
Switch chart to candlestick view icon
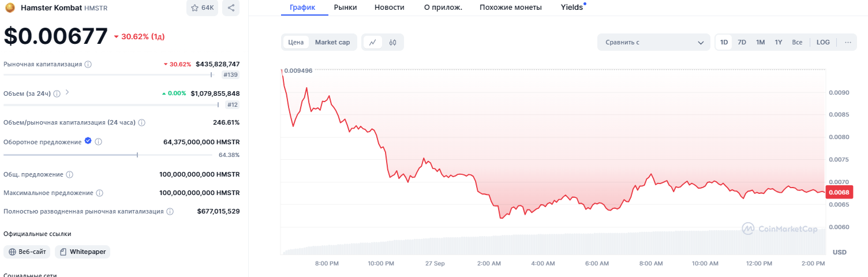click(x=392, y=42)
